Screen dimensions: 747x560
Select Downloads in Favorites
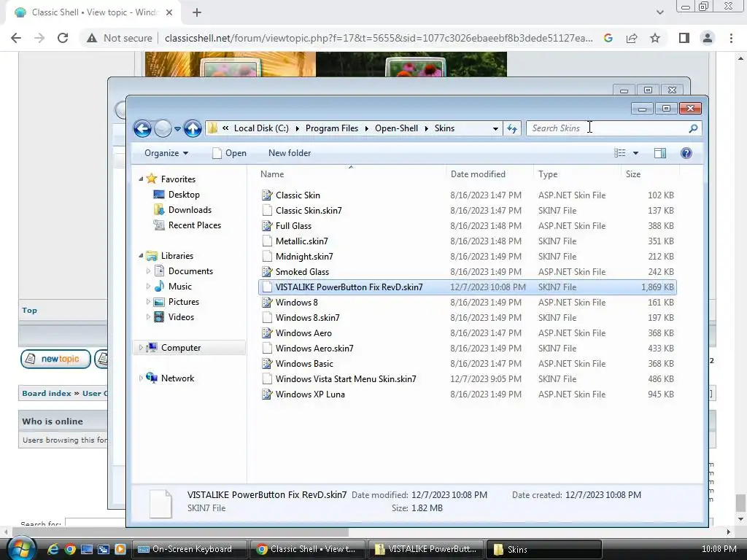(x=190, y=209)
